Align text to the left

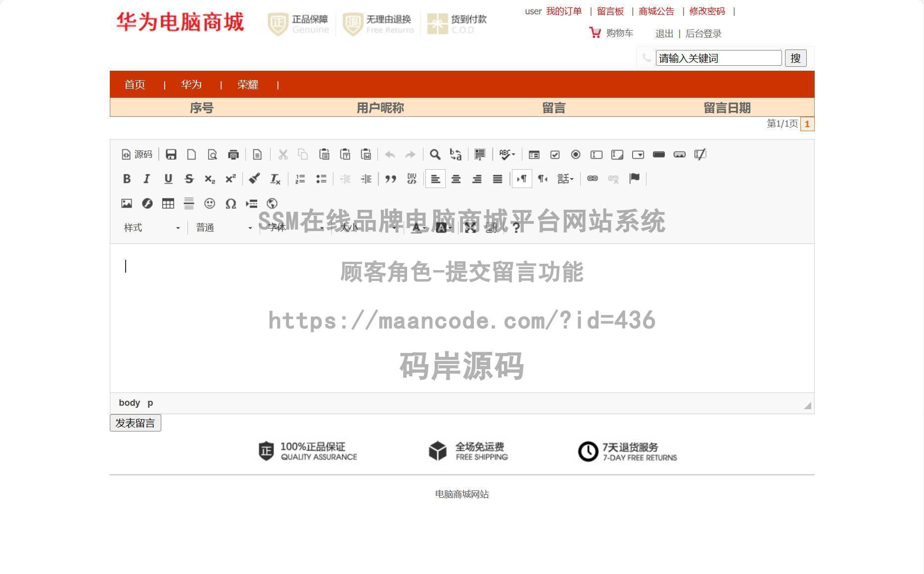point(435,179)
